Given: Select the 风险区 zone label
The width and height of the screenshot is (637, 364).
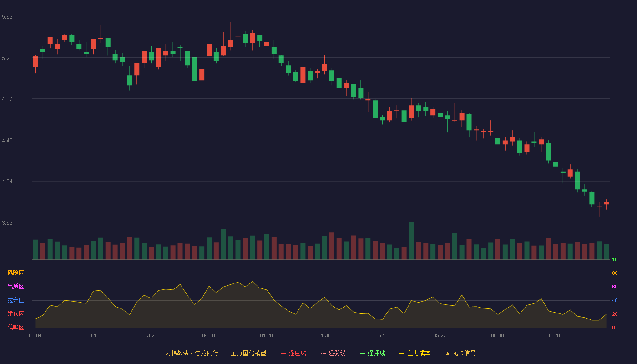Looking at the screenshot, I should coord(15,273).
